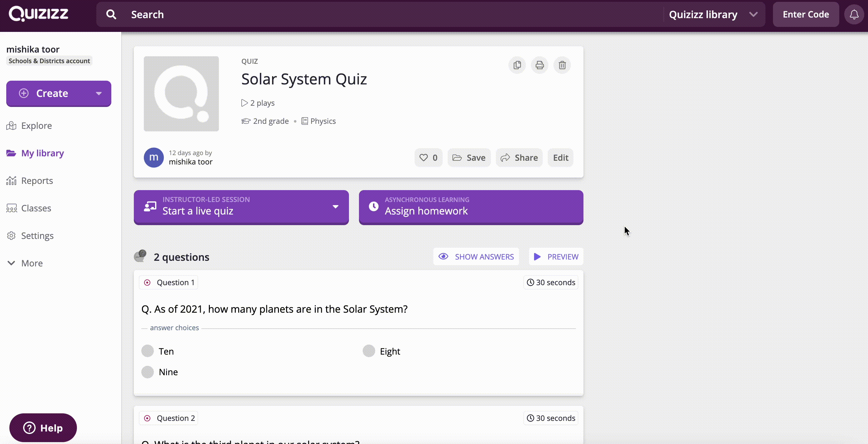Screen dimensions: 868x444
Task: Expand the Start a live quiz dropdown
Action: click(335, 207)
